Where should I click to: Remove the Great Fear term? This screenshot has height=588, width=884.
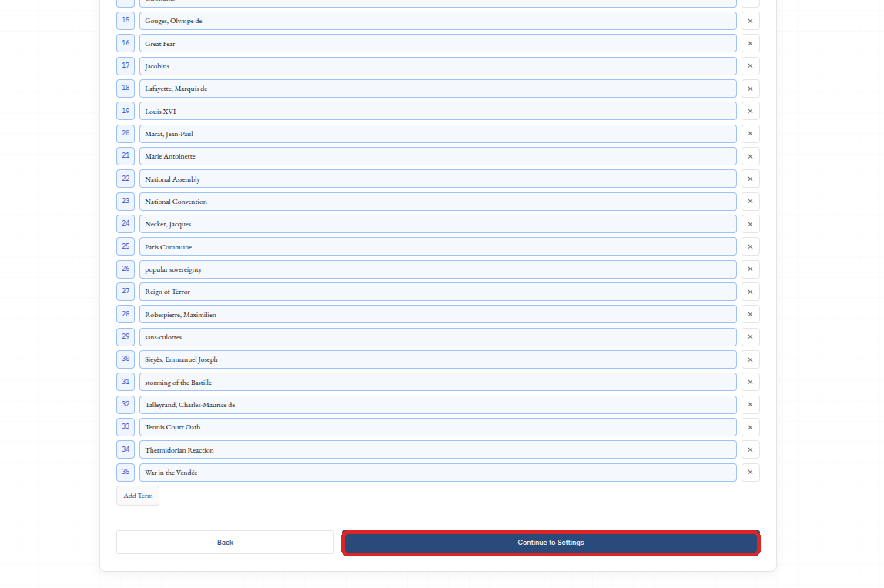pyautogui.click(x=750, y=43)
